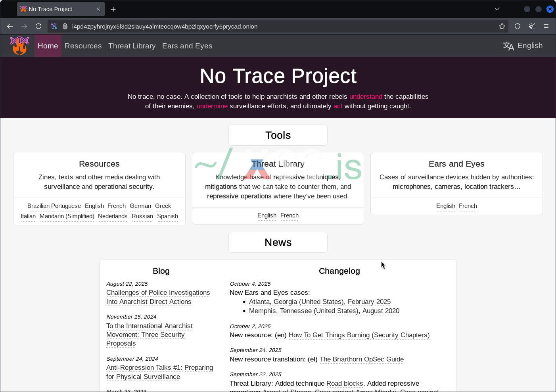Open the Threat Library navigation item
556x392 pixels.
coord(132,46)
